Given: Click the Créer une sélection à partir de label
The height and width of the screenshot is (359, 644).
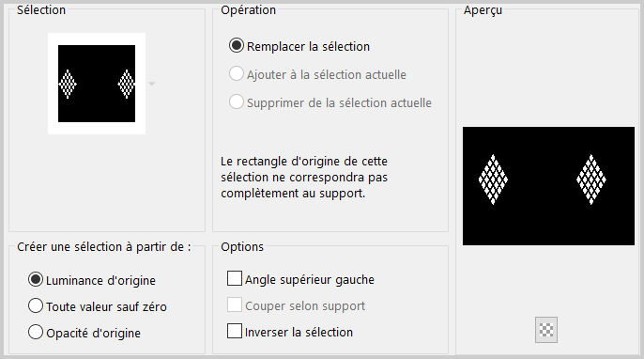Looking at the screenshot, I should click(x=104, y=247).
